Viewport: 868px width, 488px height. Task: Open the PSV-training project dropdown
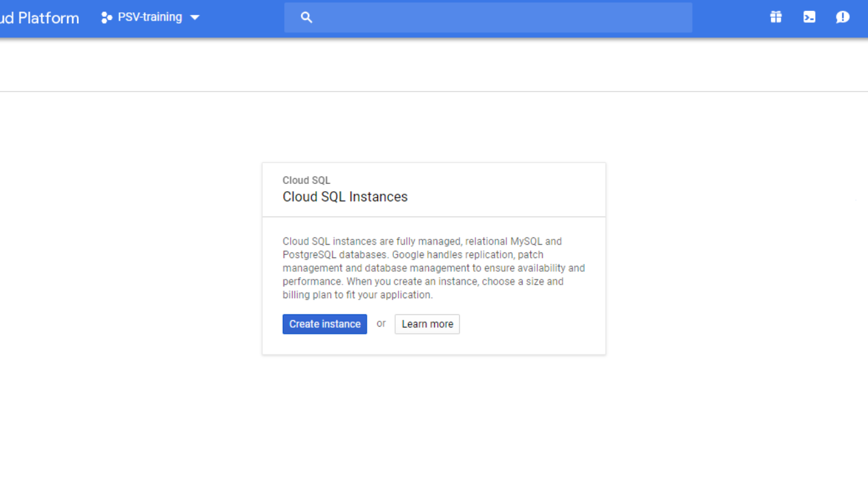(x=150, y=17)
